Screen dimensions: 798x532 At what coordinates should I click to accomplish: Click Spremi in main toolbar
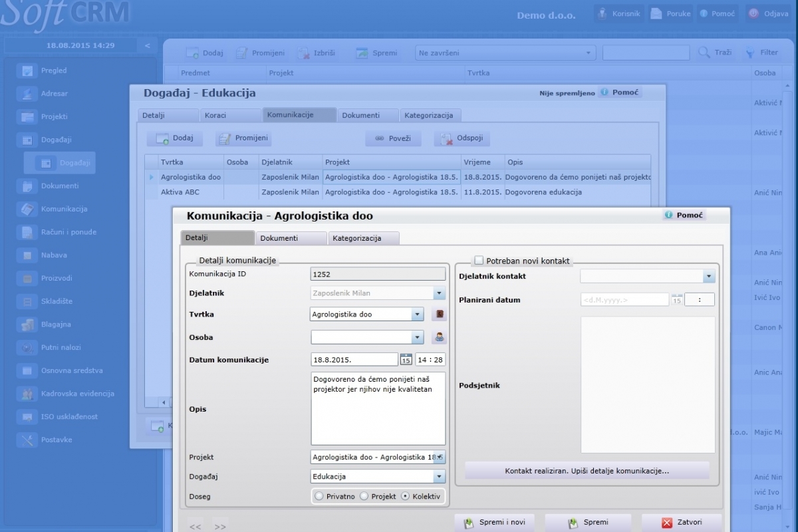(376, 53)
